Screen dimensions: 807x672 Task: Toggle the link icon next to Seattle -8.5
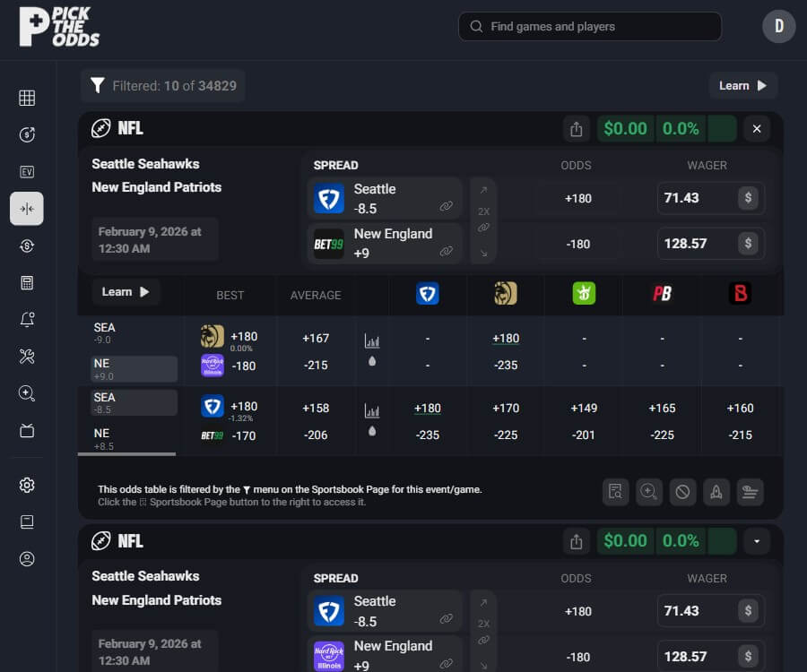click(447, 205)
